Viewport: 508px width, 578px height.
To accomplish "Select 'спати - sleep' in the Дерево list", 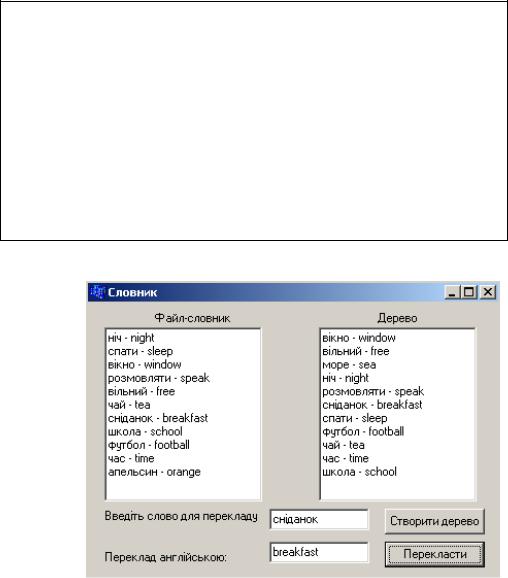I will click(x=355, y=418).
